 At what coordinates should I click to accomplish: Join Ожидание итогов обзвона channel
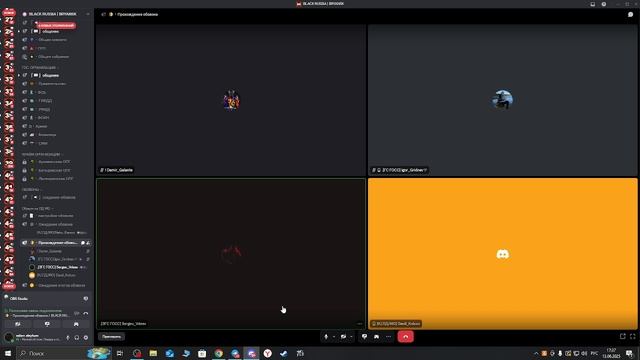point(56,285)
